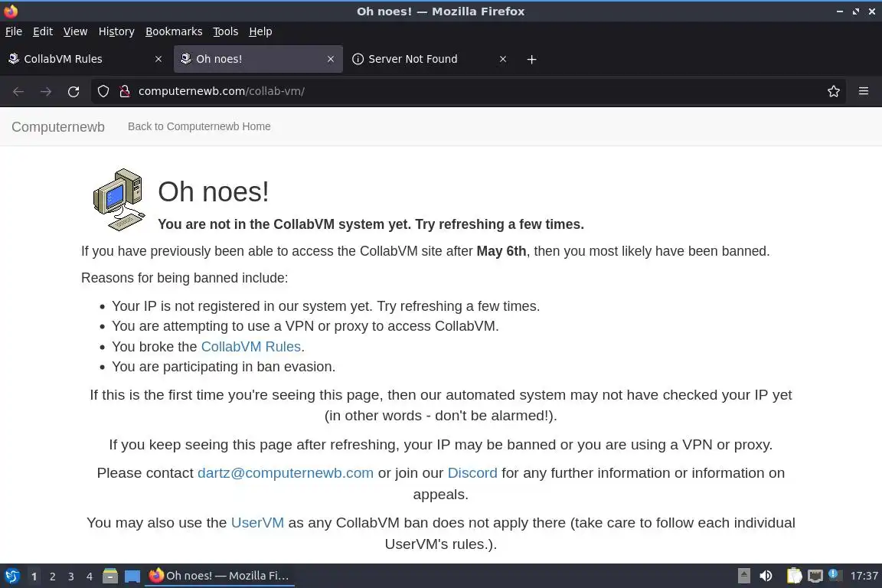Open network status tray icon
Viewport: 882px width, 588px height.
click(x=815, y=576)
